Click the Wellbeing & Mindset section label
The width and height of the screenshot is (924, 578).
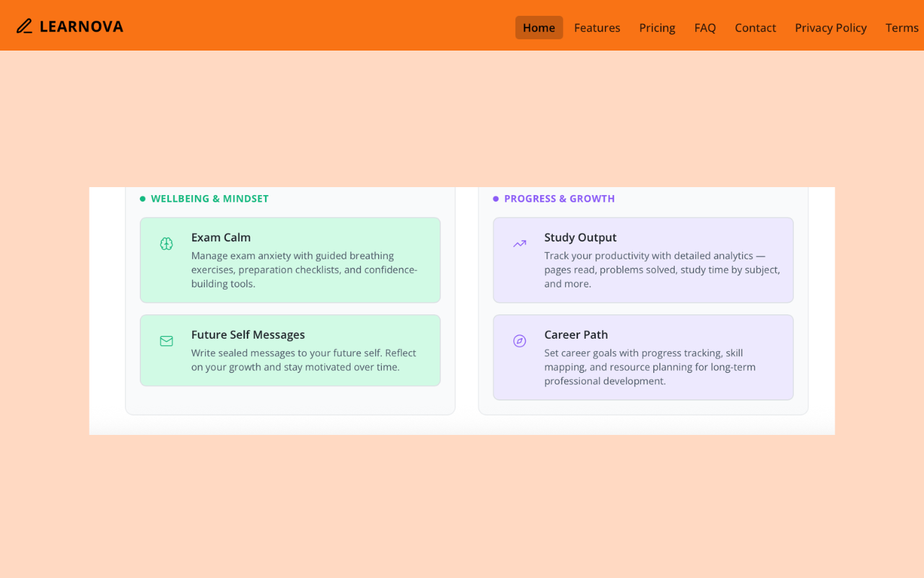click(209, 199)
